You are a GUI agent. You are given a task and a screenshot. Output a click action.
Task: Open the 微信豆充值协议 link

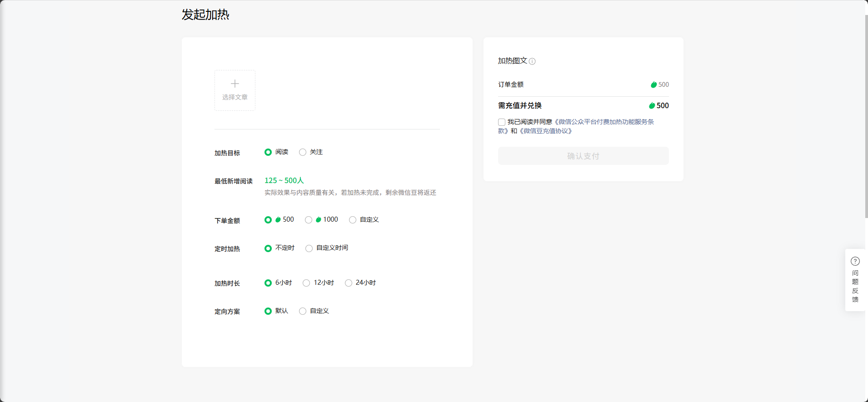545,131
